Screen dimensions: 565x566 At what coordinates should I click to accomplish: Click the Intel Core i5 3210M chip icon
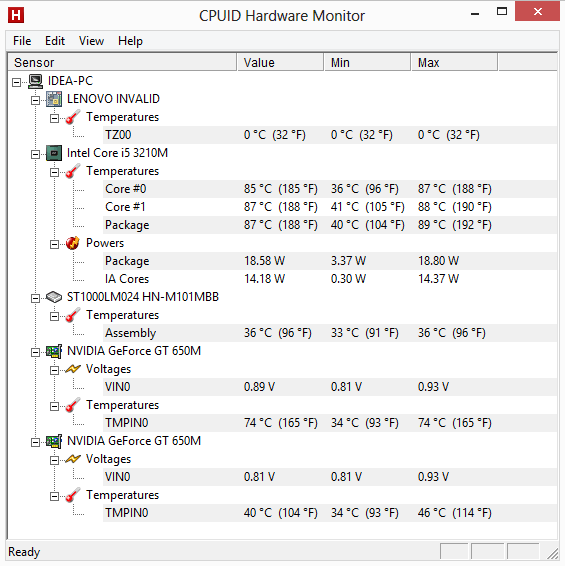54,153
